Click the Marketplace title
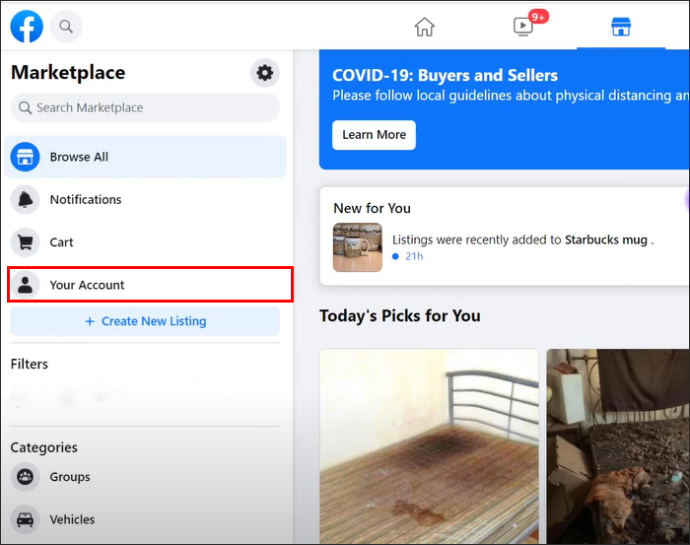 pos(68,73)
